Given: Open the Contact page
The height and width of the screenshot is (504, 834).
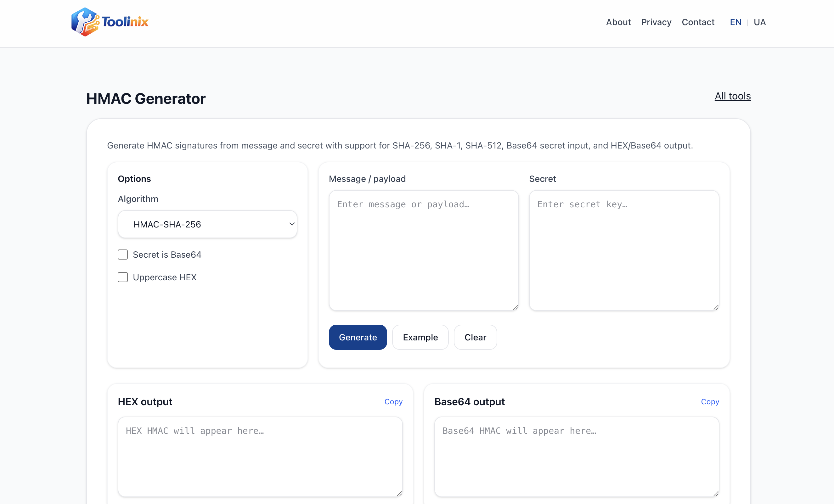Looking at the screenshot, I should pos(698,22).
